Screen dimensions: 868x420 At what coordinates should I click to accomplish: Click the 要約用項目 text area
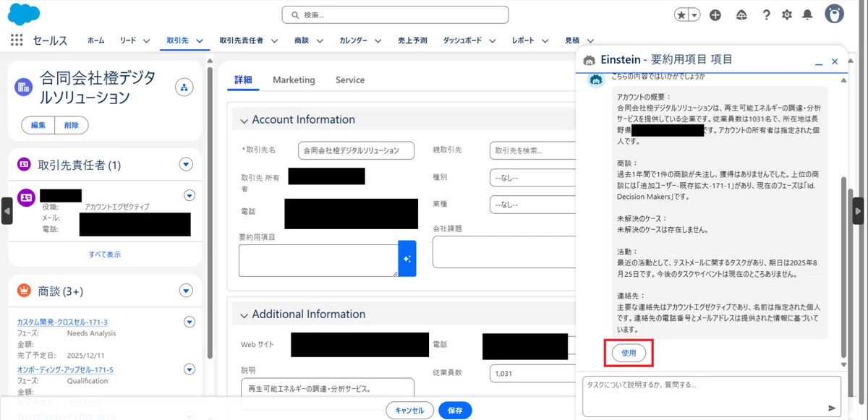pos(318,260)
